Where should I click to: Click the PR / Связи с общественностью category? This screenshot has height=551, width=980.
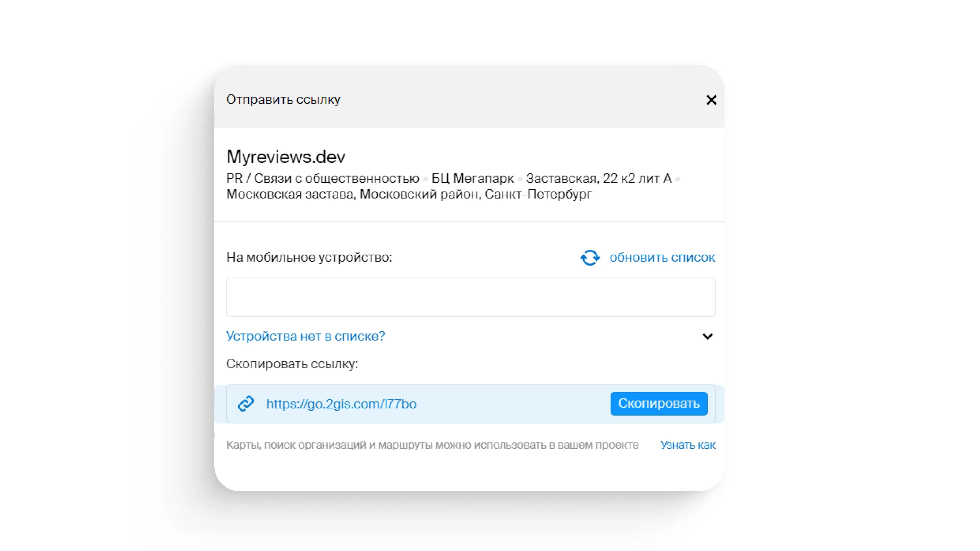point(323,178)
